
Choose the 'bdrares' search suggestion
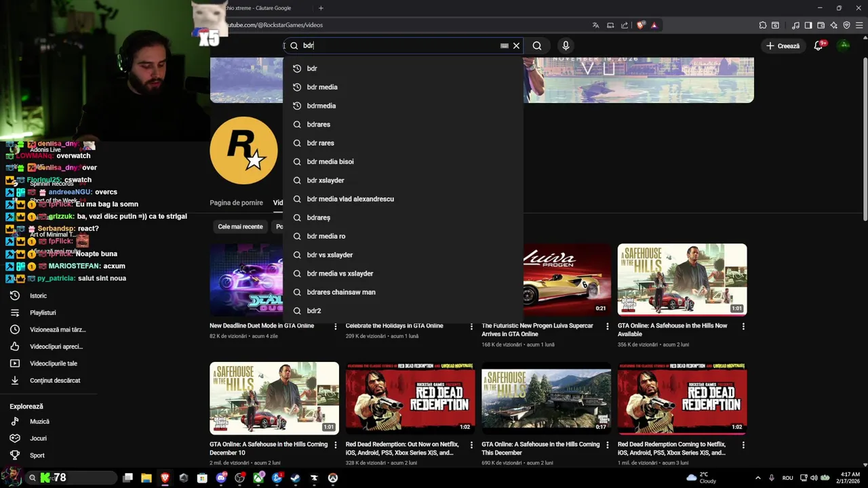tap(403, 124)
